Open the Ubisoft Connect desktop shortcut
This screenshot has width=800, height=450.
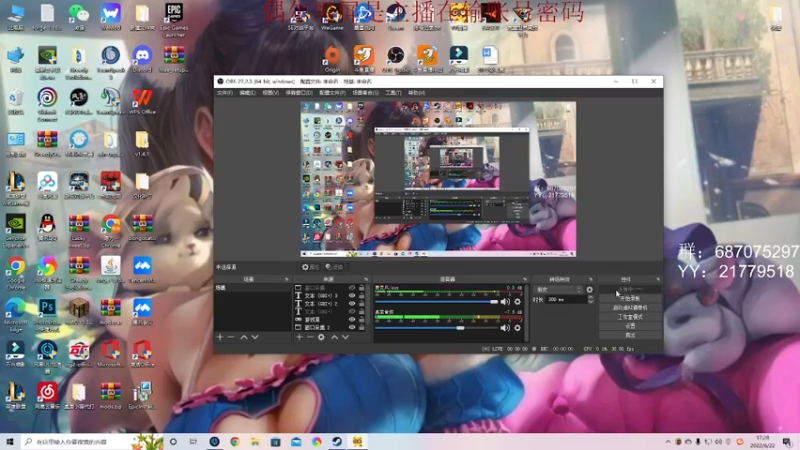click(47, 105)
